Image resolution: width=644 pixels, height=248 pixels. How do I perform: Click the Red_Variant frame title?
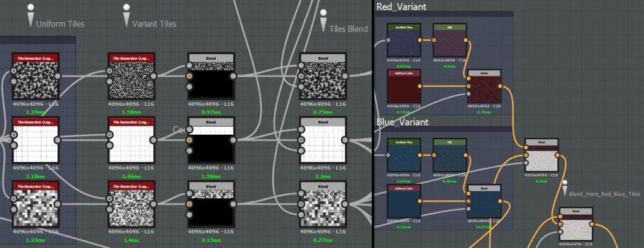pyautogui.click(x=401, y=6)
